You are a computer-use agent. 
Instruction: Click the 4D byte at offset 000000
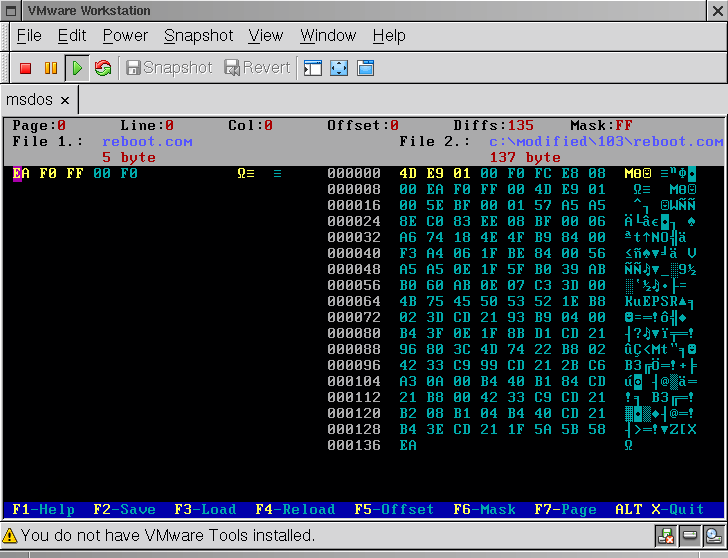tap(408, 173)
